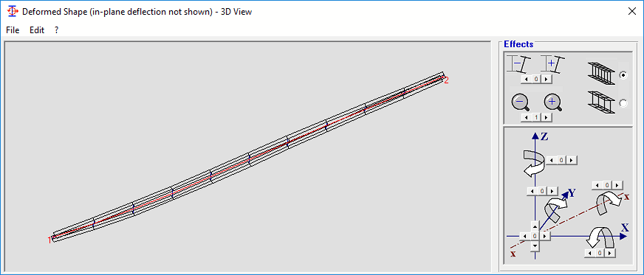
Task: Click red node label 1 on the beam
Action: pyautogui.click(x=49, y=240)
